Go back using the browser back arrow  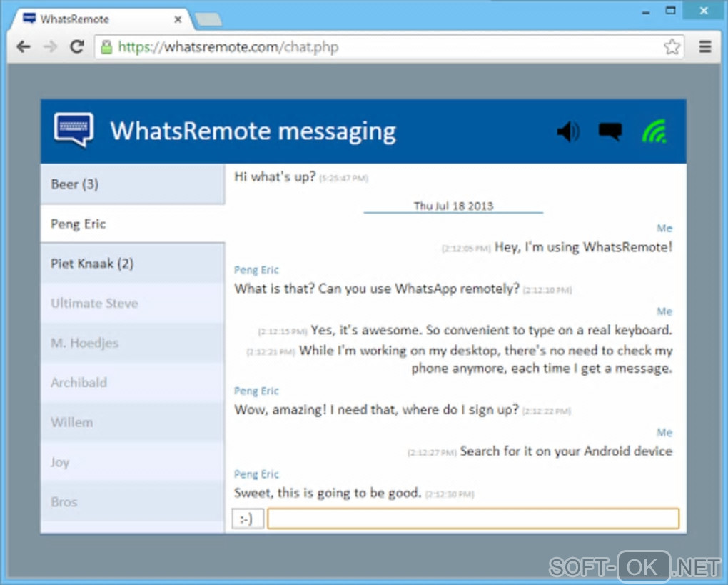24,46
